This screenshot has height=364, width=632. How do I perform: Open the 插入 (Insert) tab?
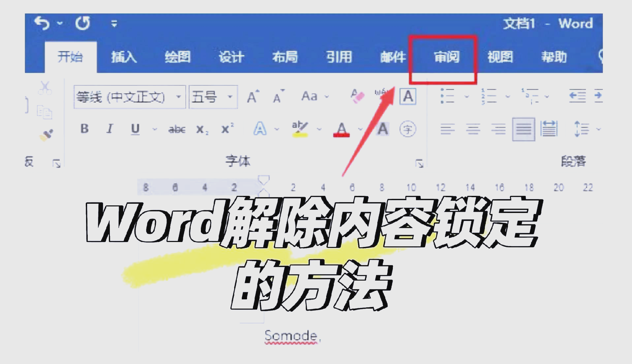pos(124,57)
